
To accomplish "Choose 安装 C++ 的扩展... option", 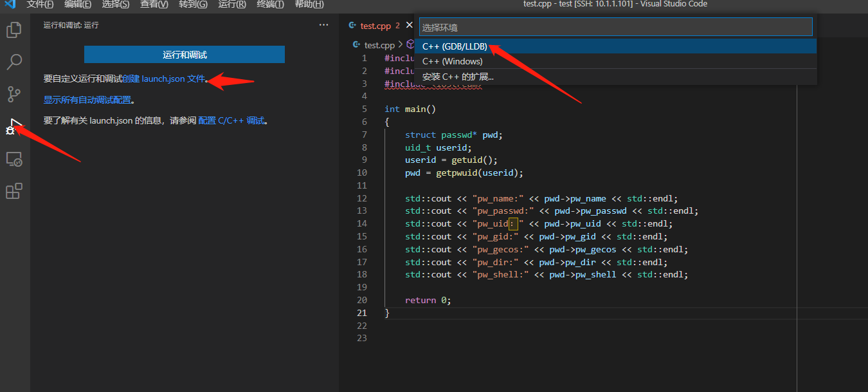I will click(616, 77).
